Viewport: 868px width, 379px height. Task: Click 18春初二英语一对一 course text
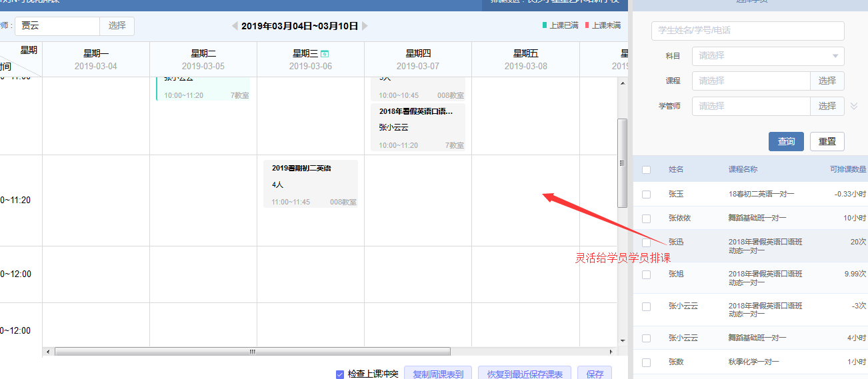[761, 194]
